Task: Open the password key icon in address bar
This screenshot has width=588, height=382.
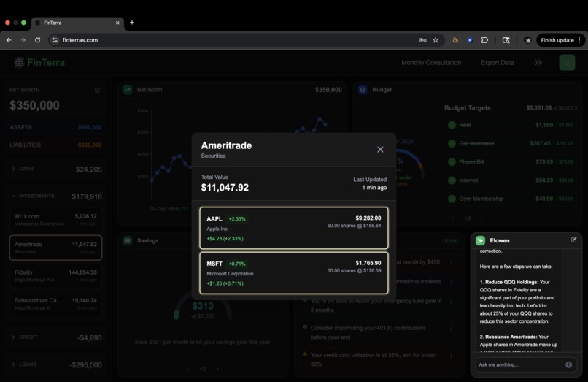Action: click(422, 40)
